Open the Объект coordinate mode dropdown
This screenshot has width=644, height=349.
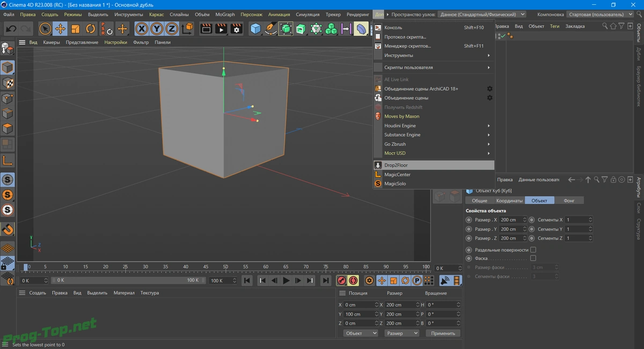coord(361,333)
